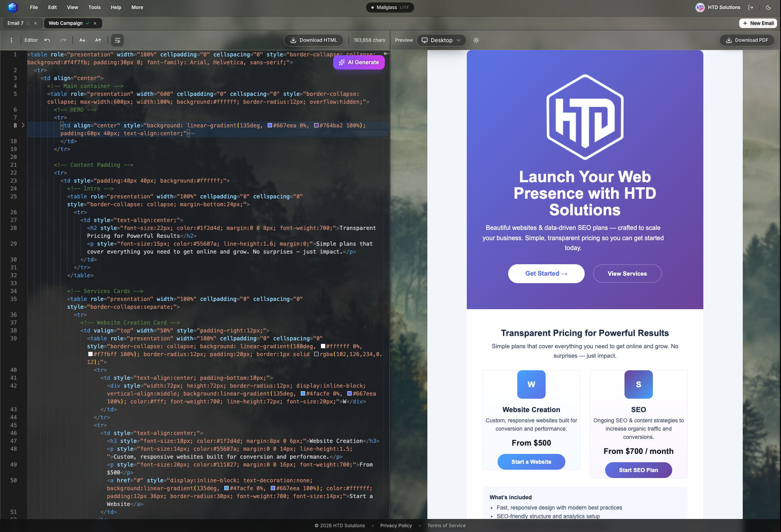Toggle dark mode with the moon icon
The height and width of the screenshot is (532, 781).
pyautogui.click(x=768, y=7)
